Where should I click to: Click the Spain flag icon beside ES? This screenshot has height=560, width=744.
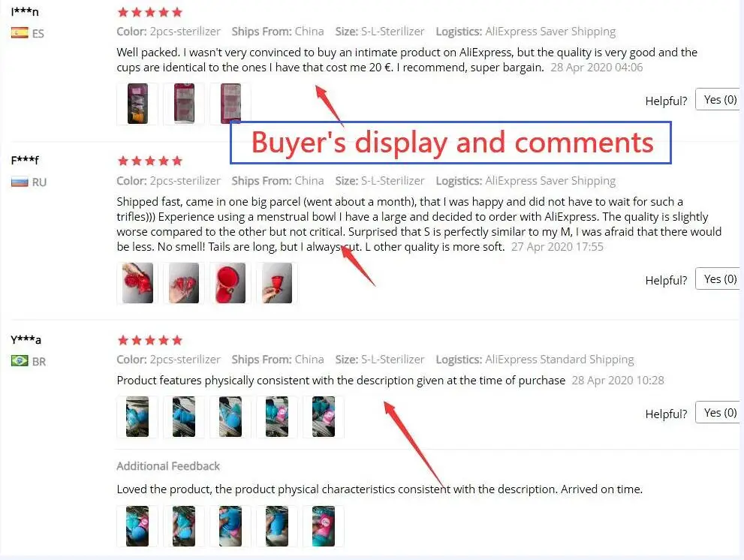(x=20, y=33)
